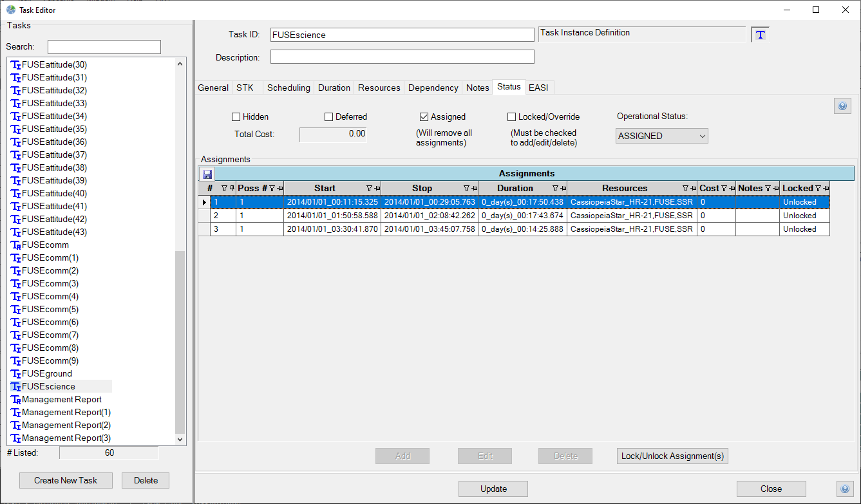Open the Dependency tab
This screenshot has height=504, width=861.
coord(433,88)
